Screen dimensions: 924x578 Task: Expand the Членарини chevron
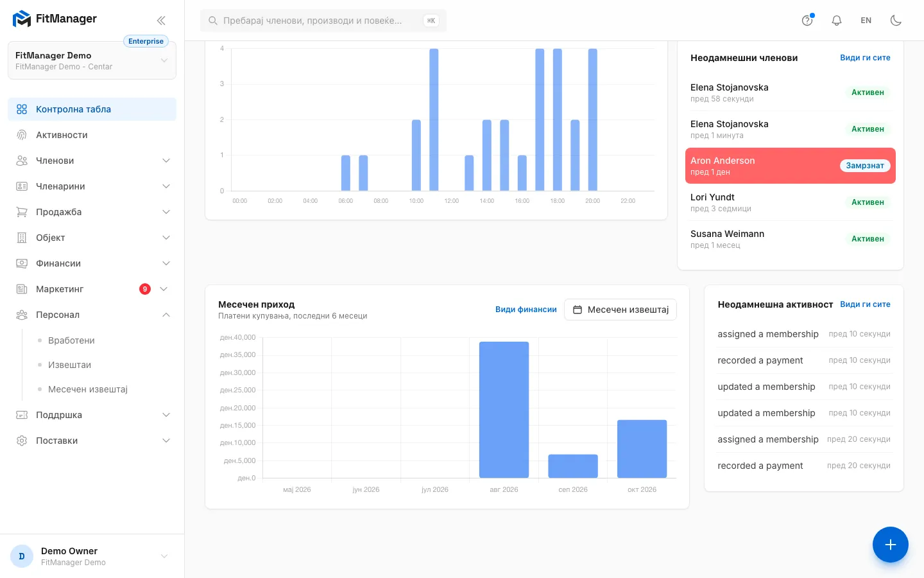[166, 186]
